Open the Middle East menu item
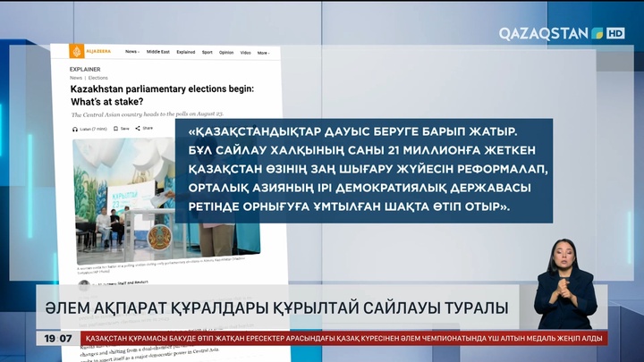Viewport: 644px width, 362px height. [x=158, y=52]
